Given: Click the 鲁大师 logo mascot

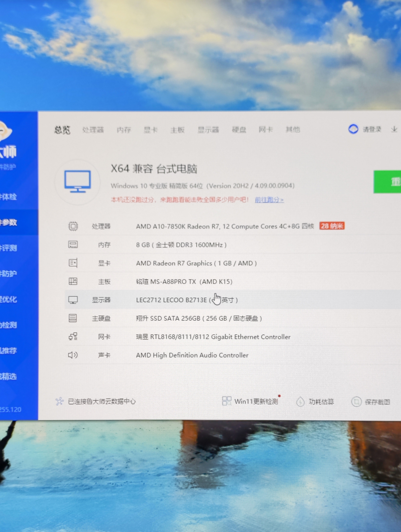Looking at the screenshot, I should 5,131.
